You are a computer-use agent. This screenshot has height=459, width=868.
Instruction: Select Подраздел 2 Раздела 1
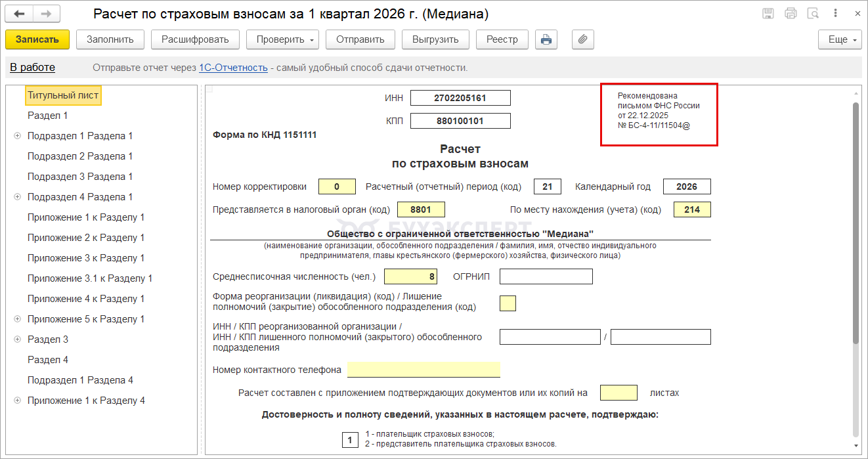(80, 156)
